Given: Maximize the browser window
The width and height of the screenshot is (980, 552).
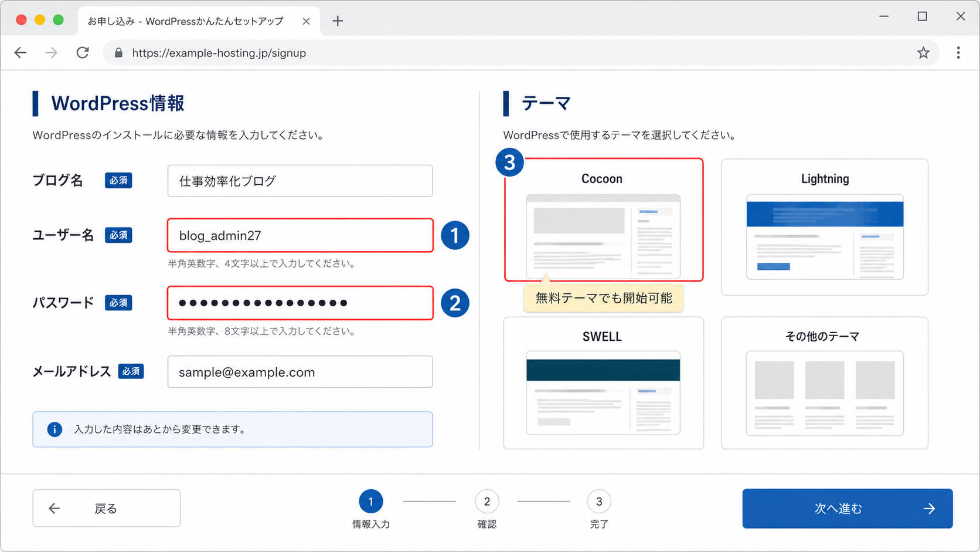Looking at the screenshot, I should pyautogui.click(x=922, y=16).
